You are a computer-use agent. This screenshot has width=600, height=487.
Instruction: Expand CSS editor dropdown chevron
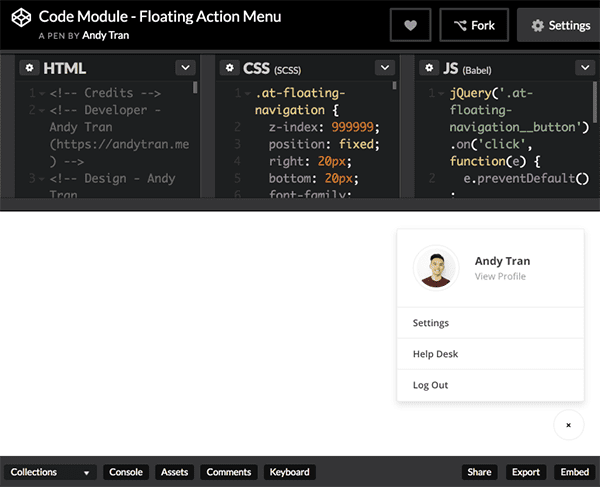385,68
